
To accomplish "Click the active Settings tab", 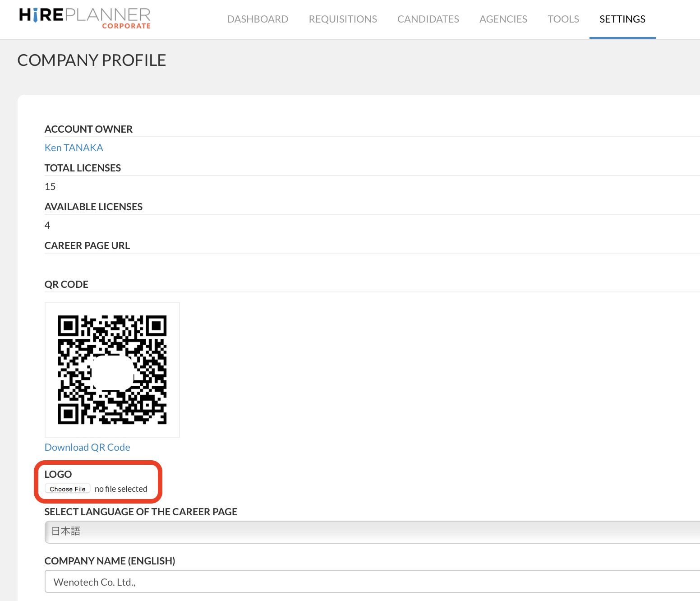I will [622, 19].
